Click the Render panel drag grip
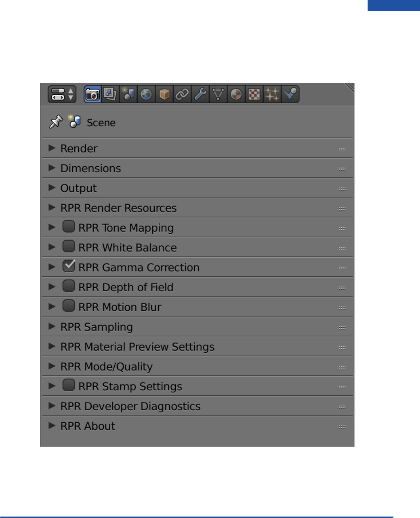 [x=342, y=149]
